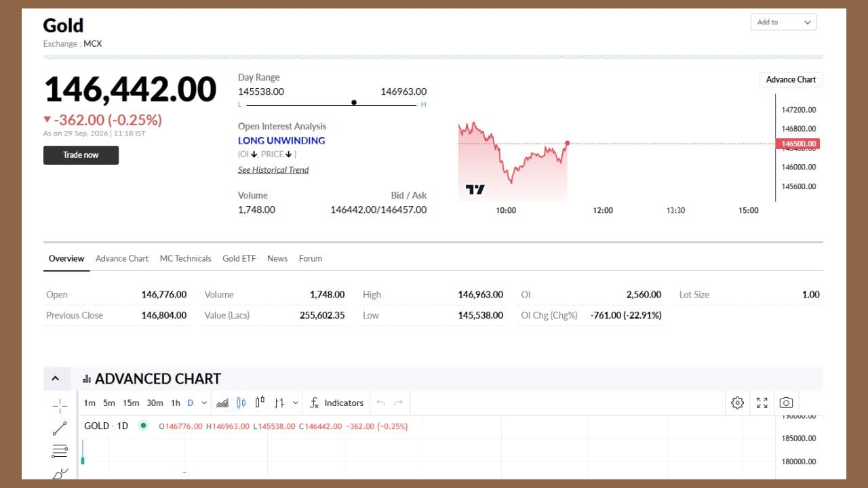The image size is (868, 488).
Task: Click the -362.00 (-0.25%) change value
Action: point(108,120)
